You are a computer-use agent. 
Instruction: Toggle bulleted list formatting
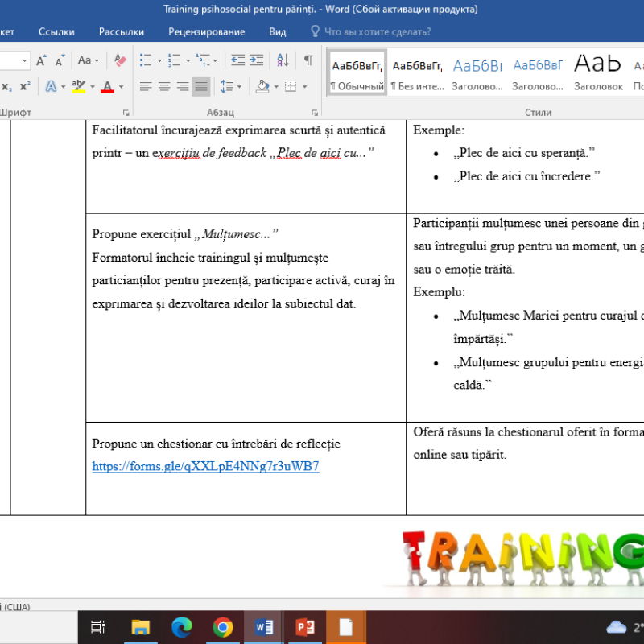[x=146, y=60]
